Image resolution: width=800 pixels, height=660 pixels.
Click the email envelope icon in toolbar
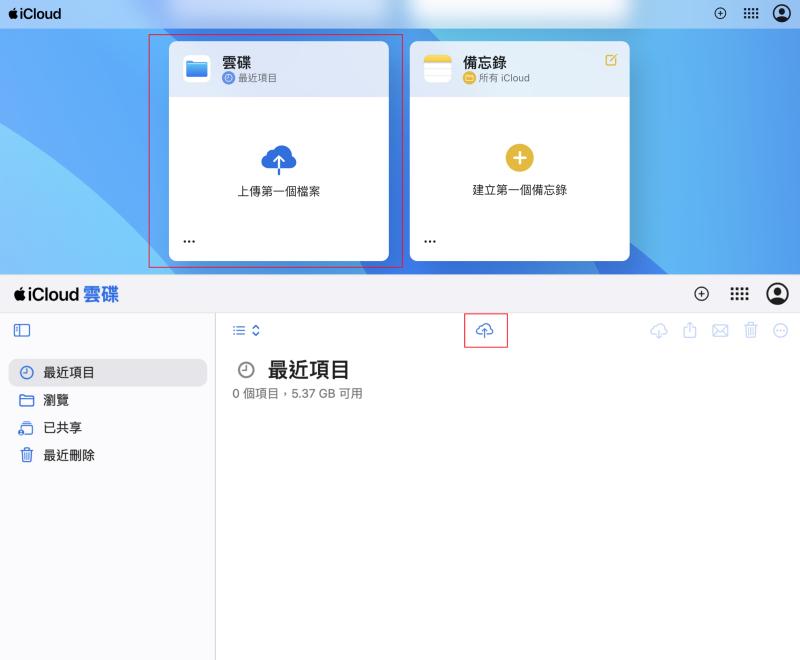720,331
